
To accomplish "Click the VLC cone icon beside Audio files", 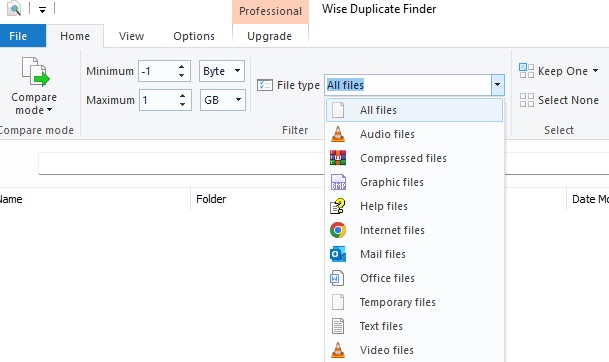I will [x=338, y=134].
